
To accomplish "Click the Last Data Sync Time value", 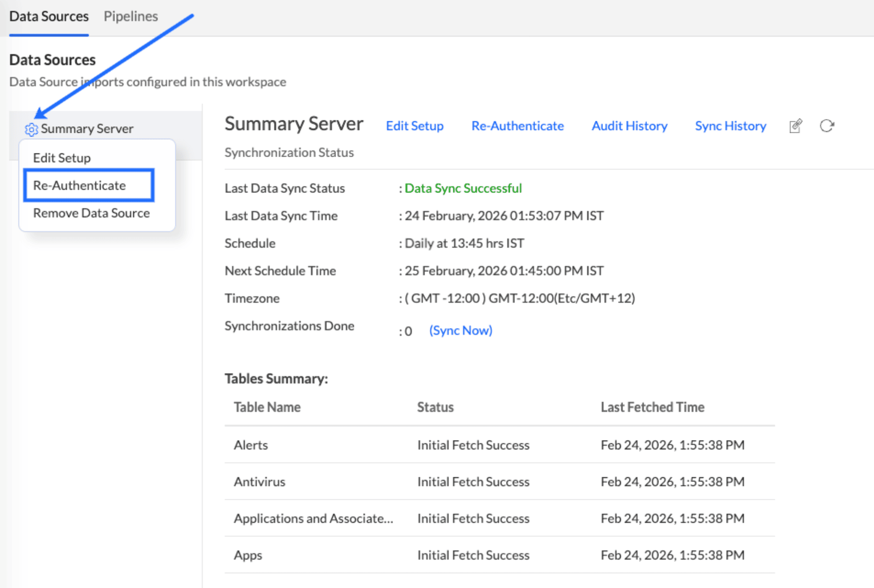I will click(504, 216).
